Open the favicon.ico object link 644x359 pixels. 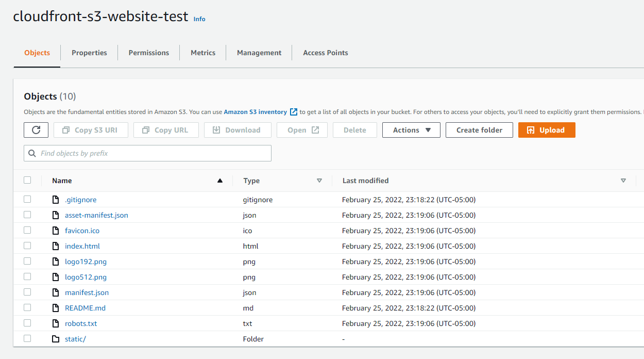(82, 231)
